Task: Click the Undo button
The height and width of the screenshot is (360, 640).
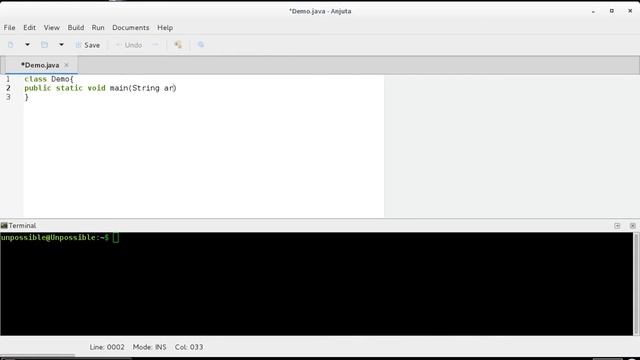Action: point(129,45)
